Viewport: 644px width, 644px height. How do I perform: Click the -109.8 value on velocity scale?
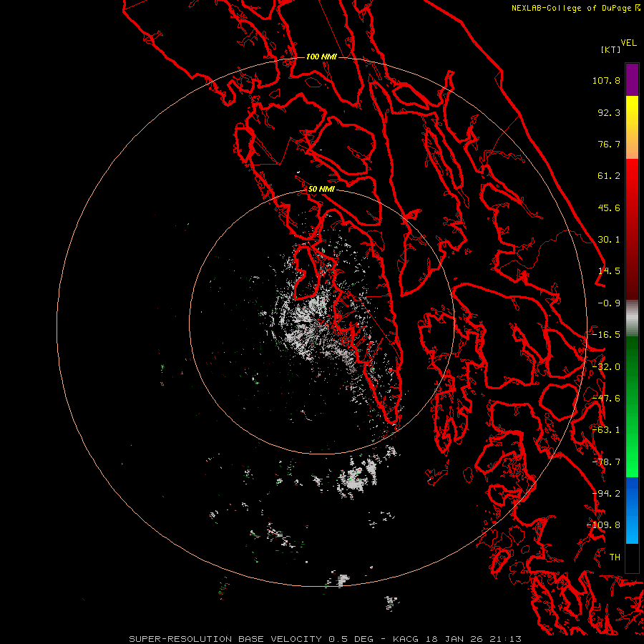point(604,525)
